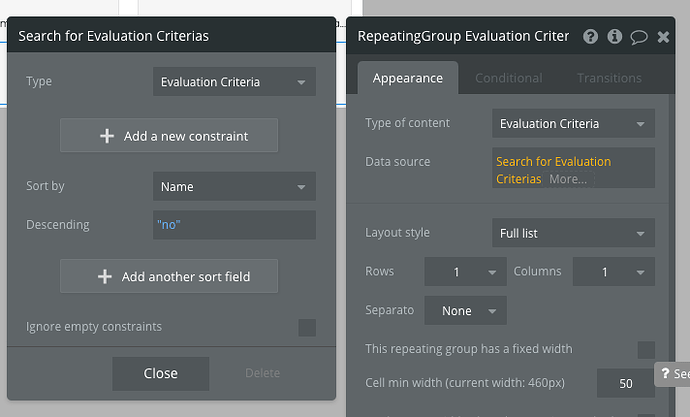Image resolution: width=690 pixels, height=417 pixels.
Task: Expand the Sort by Name dropdown
Action: pyautogui.click(x=234, y=187)
